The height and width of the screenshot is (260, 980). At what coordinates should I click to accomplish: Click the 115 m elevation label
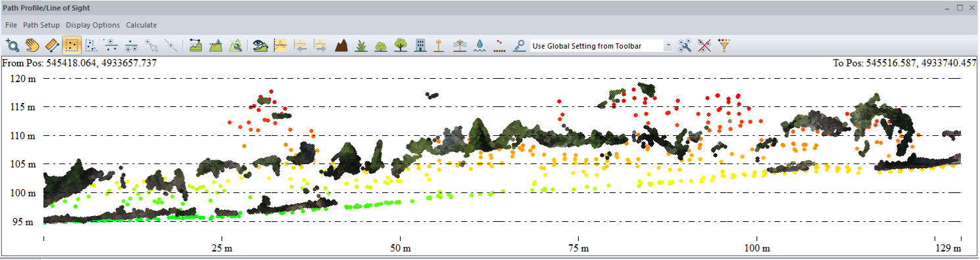click(23, 106)
